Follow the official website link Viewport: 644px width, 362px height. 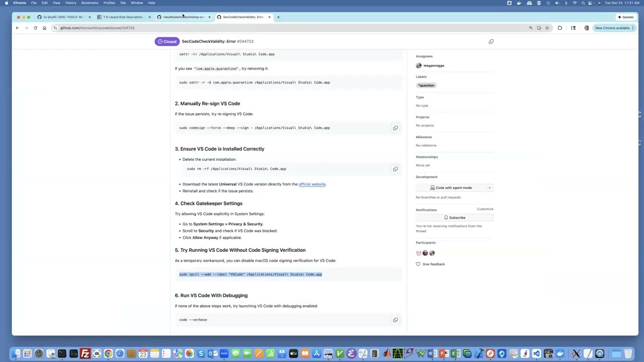click(312, 184)
